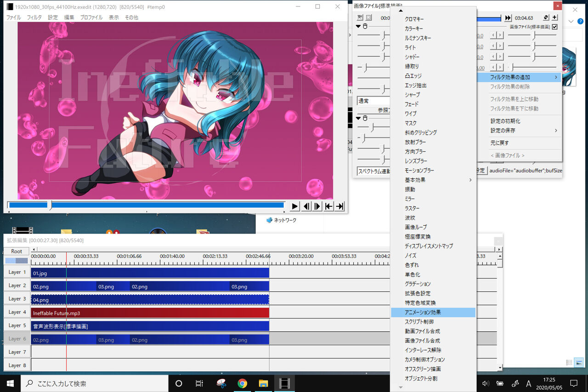Choose 設定の初期化 in context menu
This screenshot has height=392, width=588.
pyautogui.click(x=520, y=121)
